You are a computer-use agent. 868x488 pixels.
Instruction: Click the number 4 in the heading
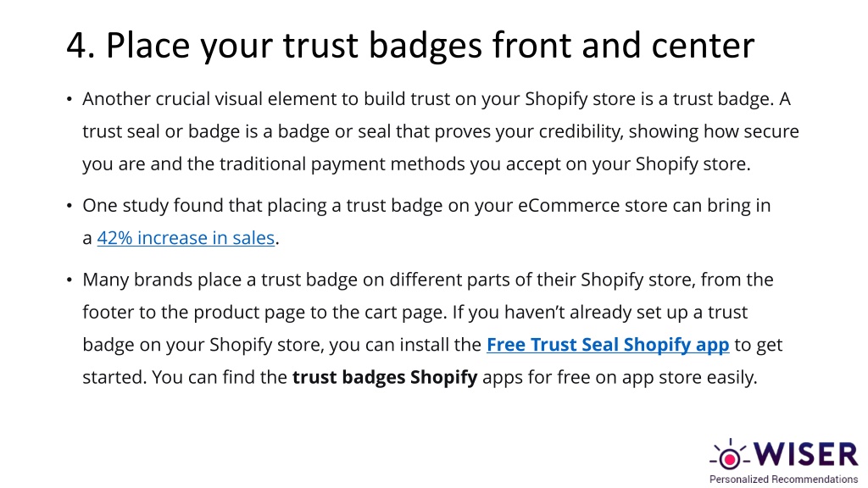[76, 46]
